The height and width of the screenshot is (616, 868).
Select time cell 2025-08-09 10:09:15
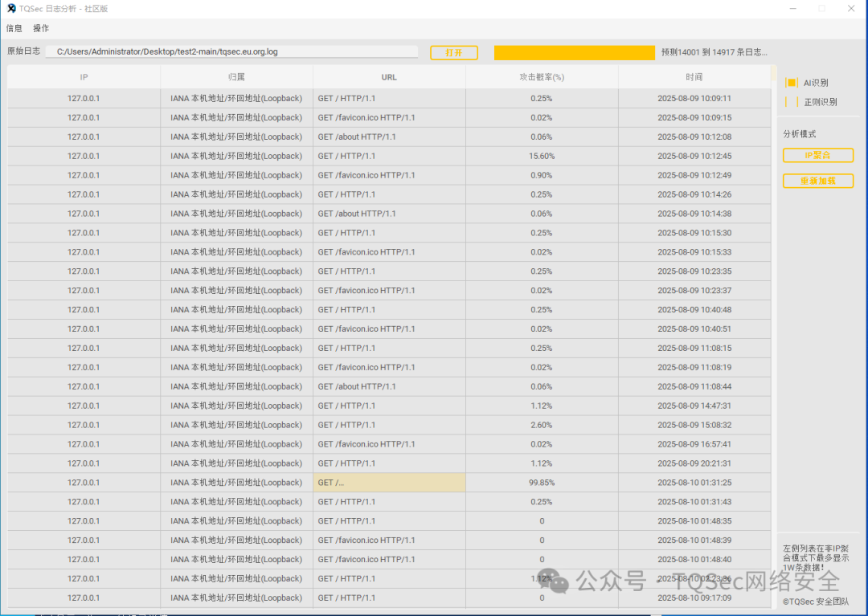pyautogui.click(x=694, y=118)
